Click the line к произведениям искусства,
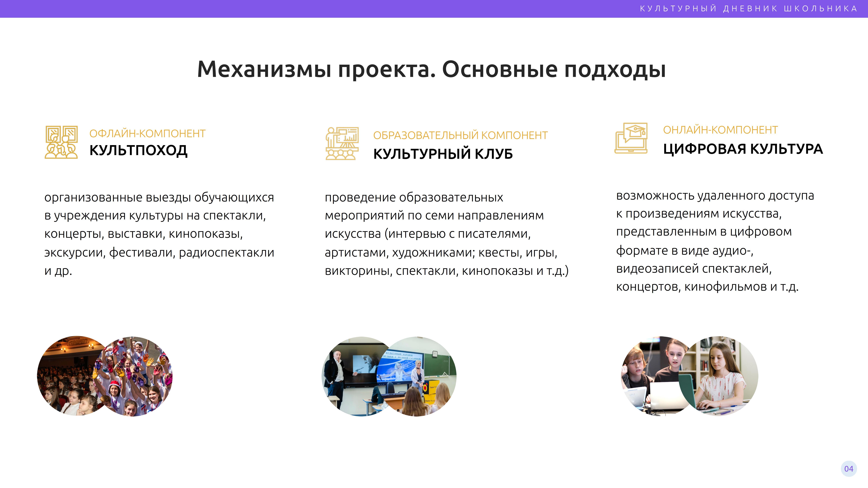This screenshot has height=488, width=868. point(699,214)
